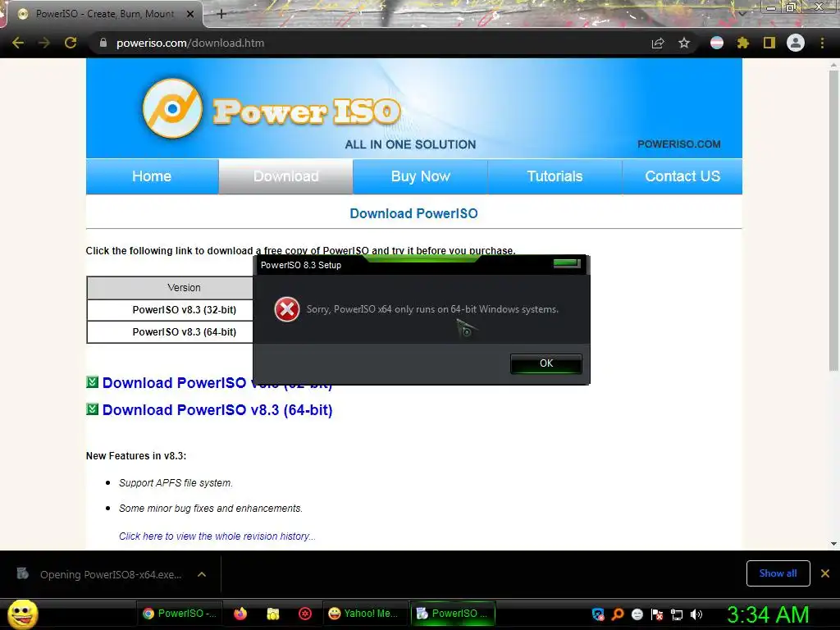Screen dimensions: 840x630
Task: Click the scrollbar down arrow
Action: click(x=833, y=544)
